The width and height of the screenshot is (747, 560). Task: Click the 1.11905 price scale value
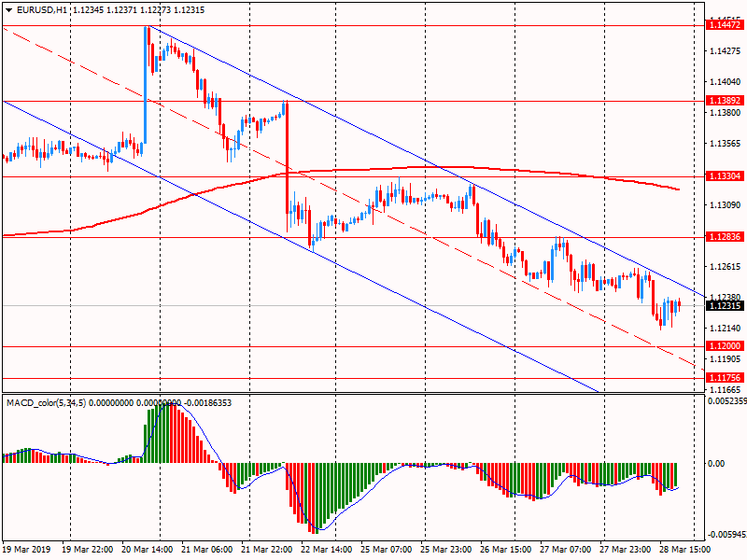click(726, 359)
